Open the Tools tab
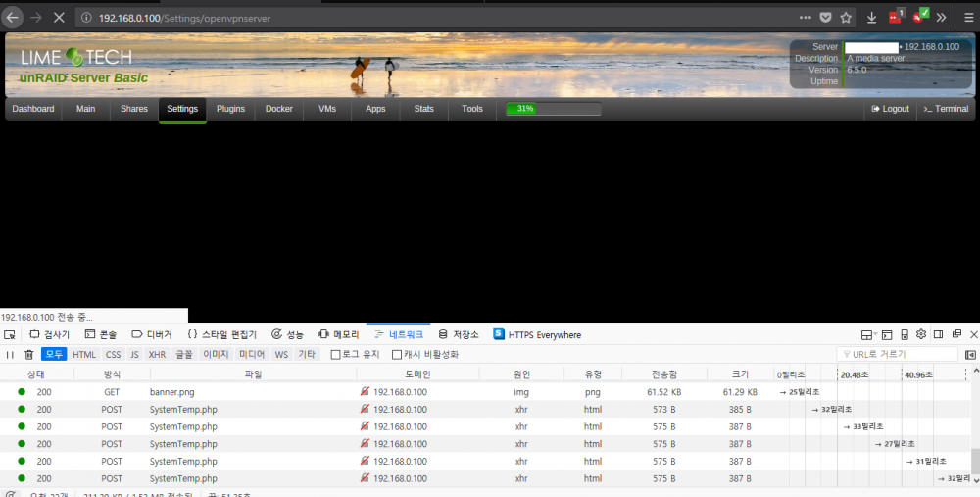The image size is (980, 497). point(472,109)
